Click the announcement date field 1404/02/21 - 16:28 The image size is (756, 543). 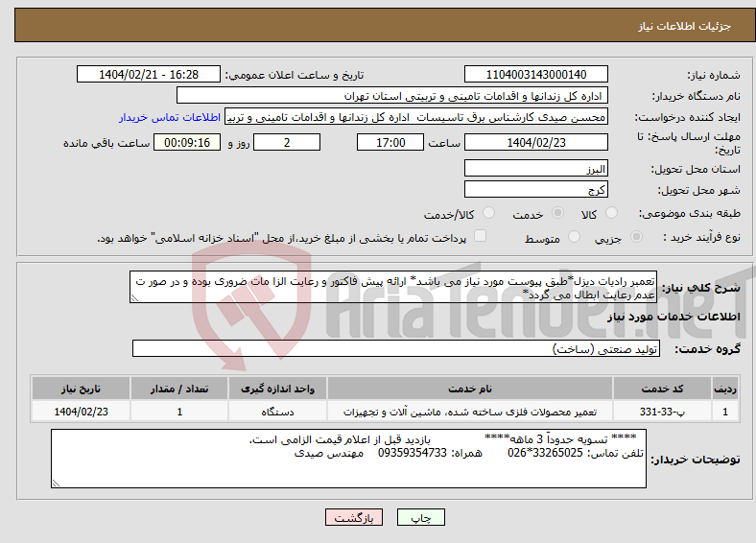[149, 74]
